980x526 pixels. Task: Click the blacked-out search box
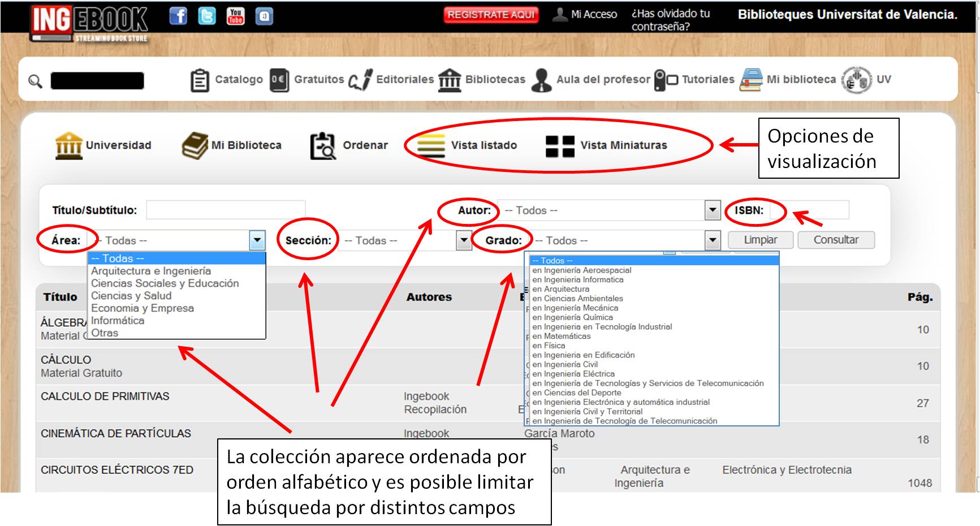[97, 81]
